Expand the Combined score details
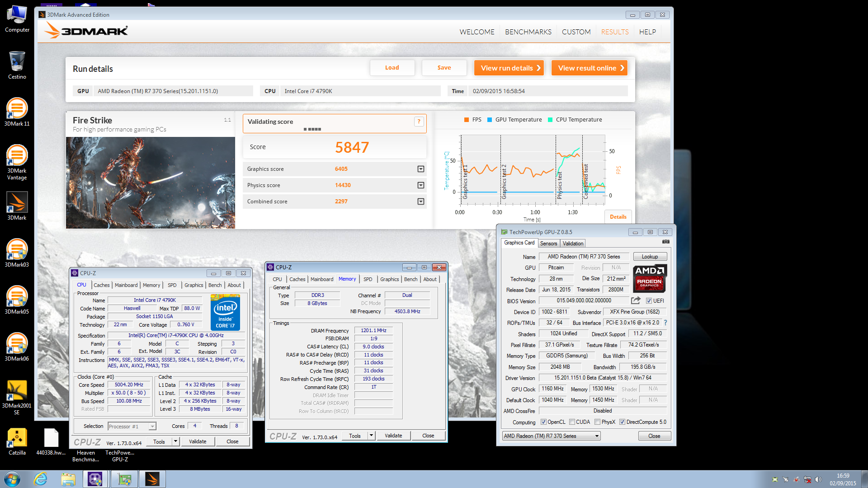 click(421, 202)
